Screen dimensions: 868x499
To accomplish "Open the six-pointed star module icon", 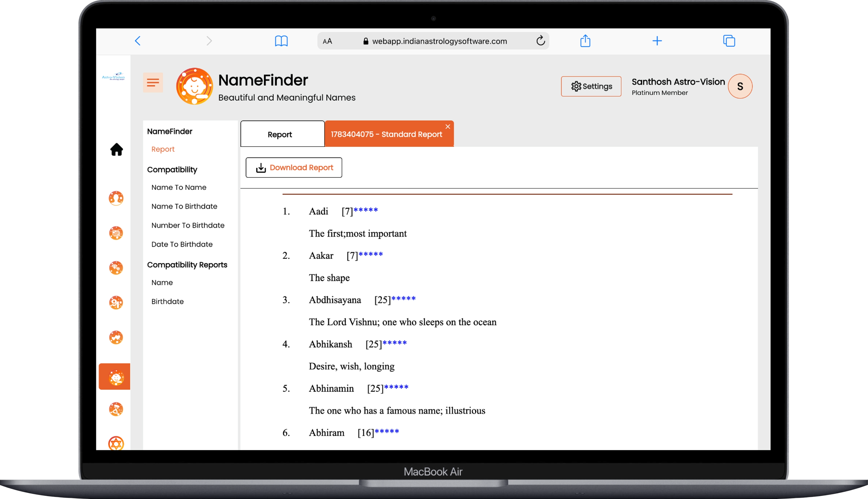I will tap(116, 443).
